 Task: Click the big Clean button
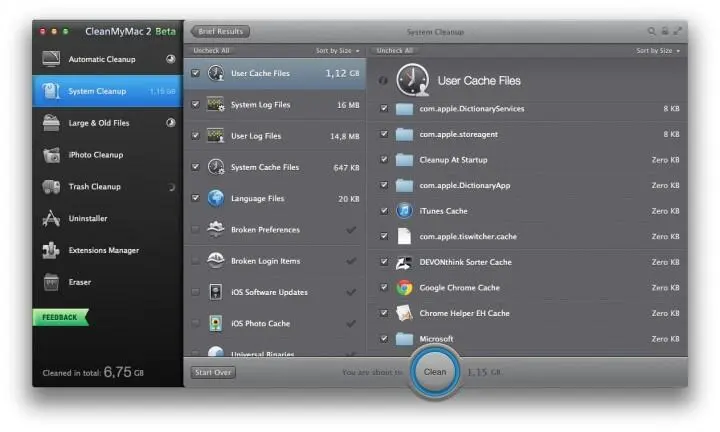click(435, 372)
